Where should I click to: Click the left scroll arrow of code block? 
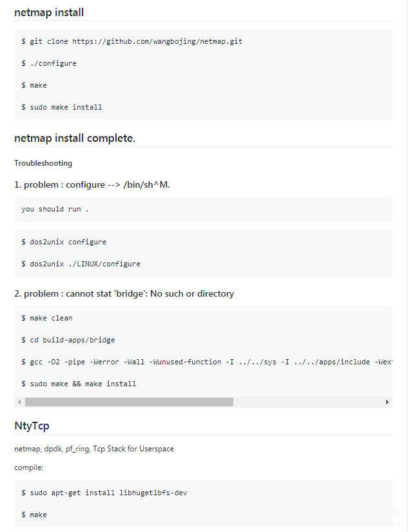(19, 402)
